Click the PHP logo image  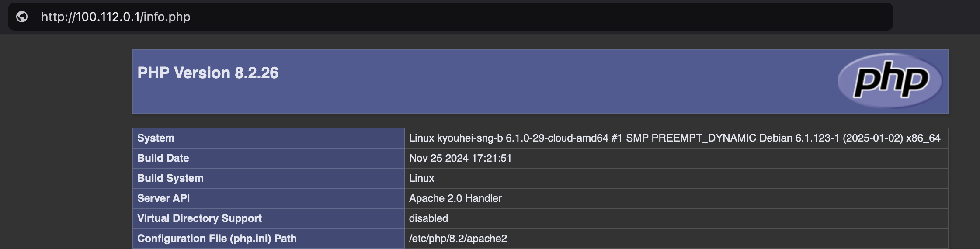[890, 80]
